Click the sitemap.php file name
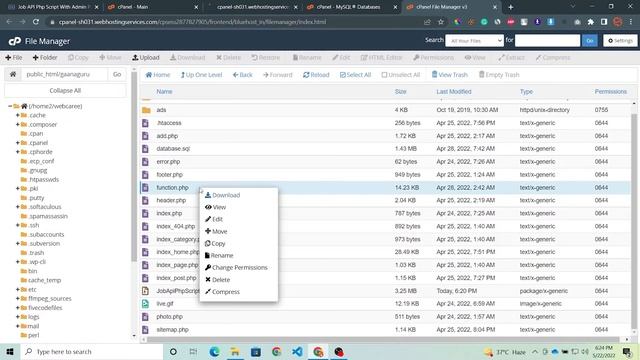The height and width of the screenshot is (360, 640). click(x=172, y=329)
